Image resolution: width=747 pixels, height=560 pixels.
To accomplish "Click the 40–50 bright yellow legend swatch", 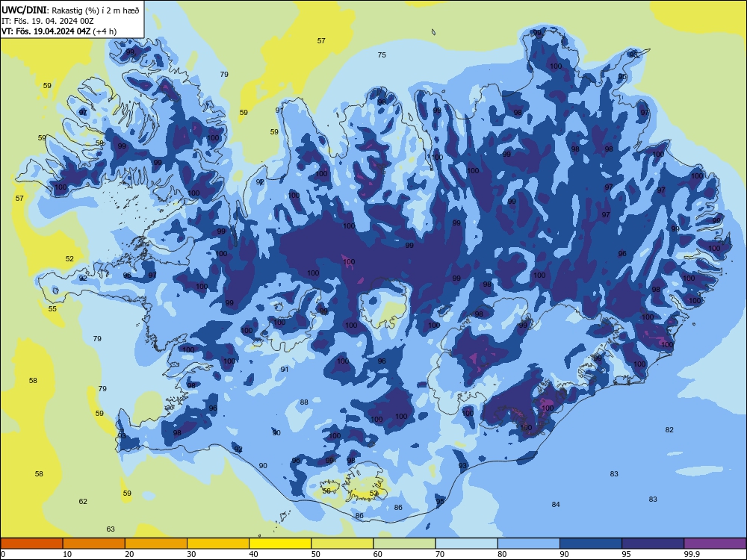I will click(280, 544).
